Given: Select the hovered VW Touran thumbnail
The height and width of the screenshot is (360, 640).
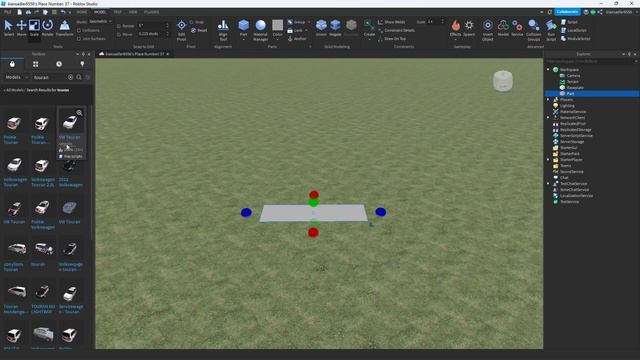Looking at the screenshot, I should [70, 122].
